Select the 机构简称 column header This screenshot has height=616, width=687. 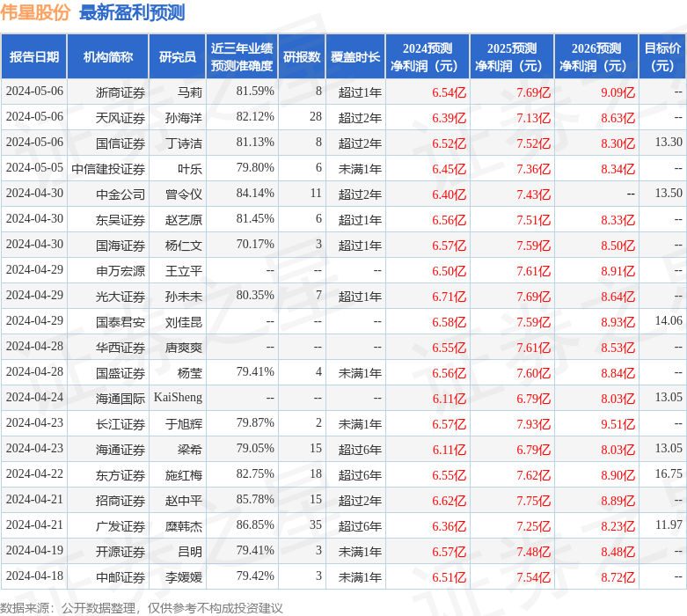tap(108, 57)
